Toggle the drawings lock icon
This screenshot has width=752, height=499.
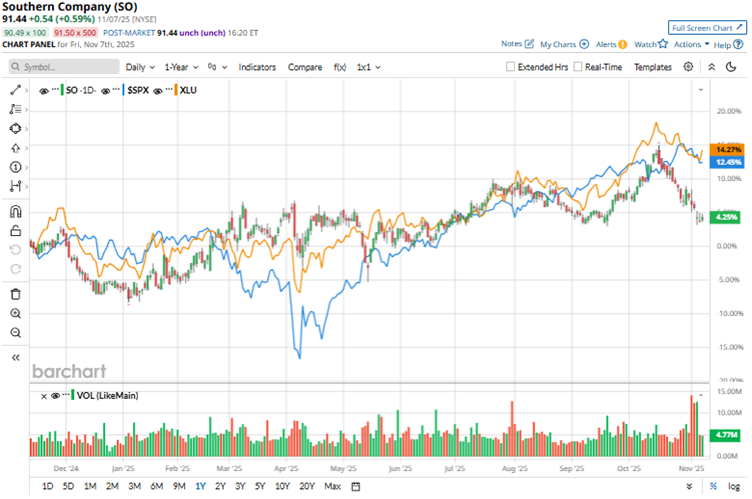click(x=15, y=231)
